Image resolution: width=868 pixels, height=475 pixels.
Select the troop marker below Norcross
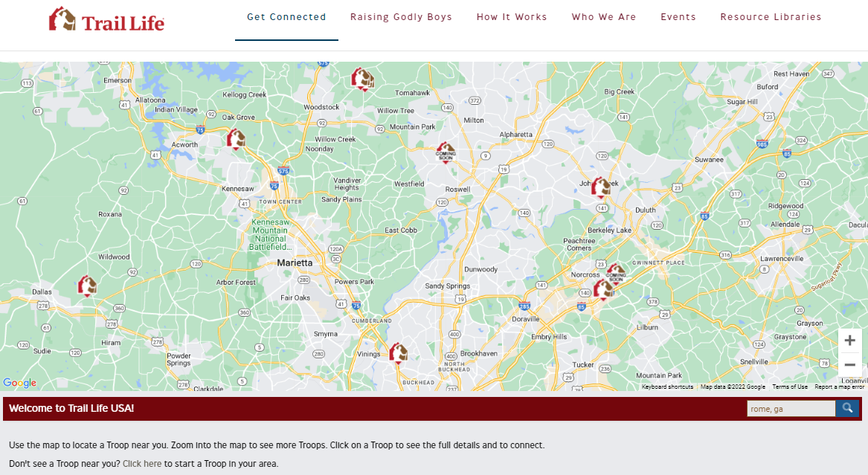[602, 289]
